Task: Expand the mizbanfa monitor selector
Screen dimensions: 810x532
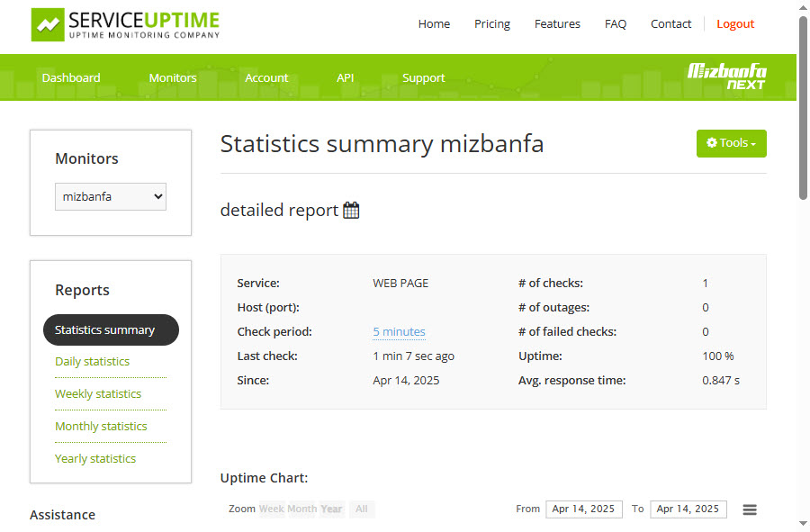Action: click(x=111, y=197)
